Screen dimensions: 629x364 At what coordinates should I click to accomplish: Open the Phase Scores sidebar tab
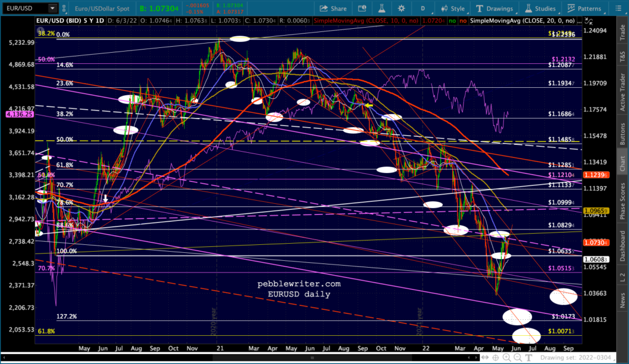(x=622, y=201)
